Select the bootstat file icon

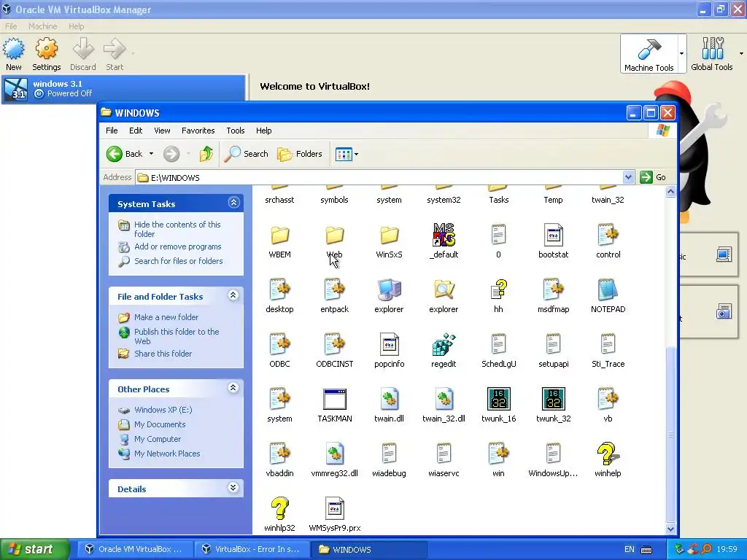(x=553, y=236)
